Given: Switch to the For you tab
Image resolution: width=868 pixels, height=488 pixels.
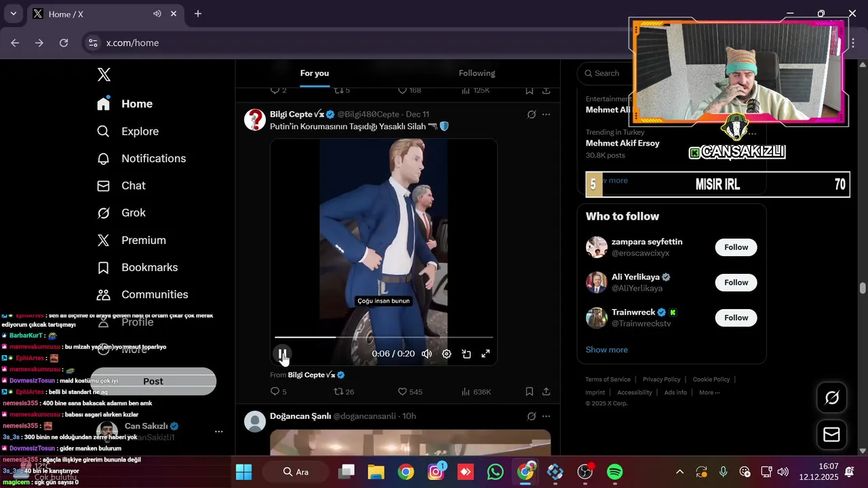Looking at the screenshot, I should [315, 73].
